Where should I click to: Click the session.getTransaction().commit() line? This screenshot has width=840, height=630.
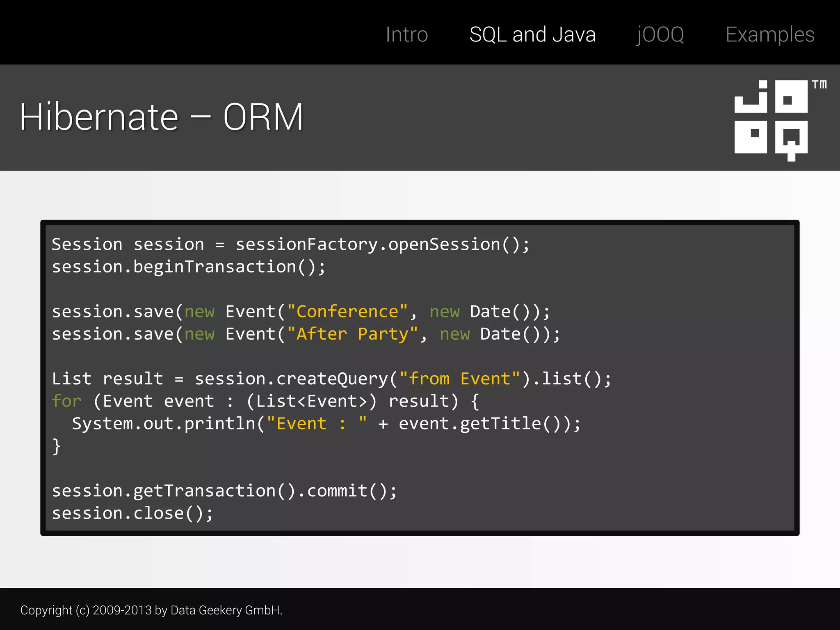[224, 491]
